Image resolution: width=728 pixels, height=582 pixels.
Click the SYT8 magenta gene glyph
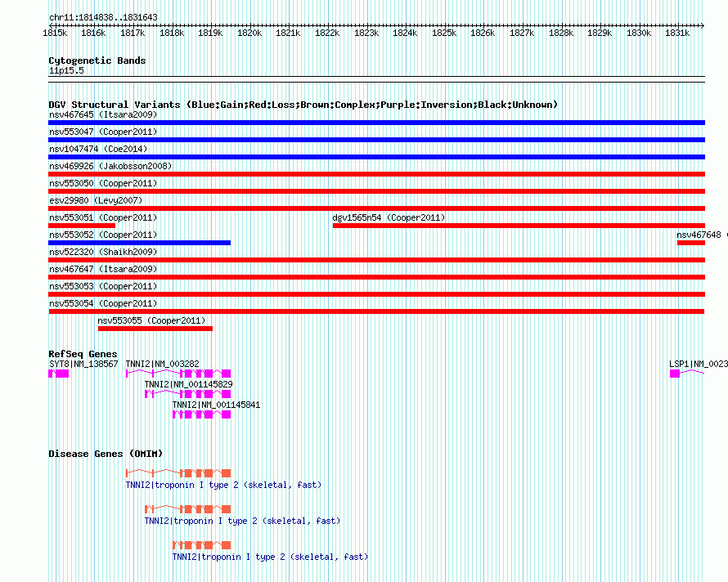59,374
